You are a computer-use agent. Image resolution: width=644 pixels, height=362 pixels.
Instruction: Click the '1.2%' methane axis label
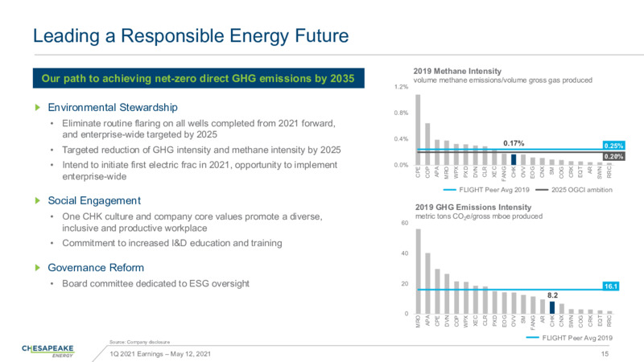click(402, 87)
